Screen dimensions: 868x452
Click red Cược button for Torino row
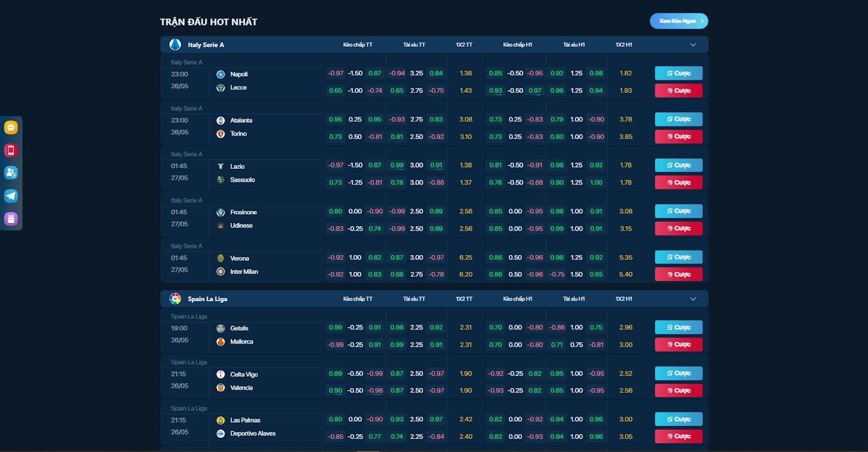point(679,137)
